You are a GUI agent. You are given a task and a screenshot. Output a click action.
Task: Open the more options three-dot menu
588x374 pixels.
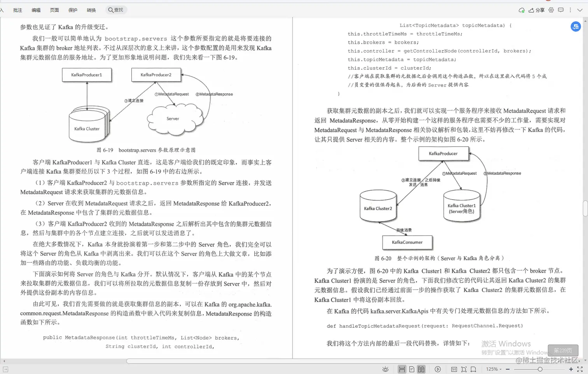(570, 10)
